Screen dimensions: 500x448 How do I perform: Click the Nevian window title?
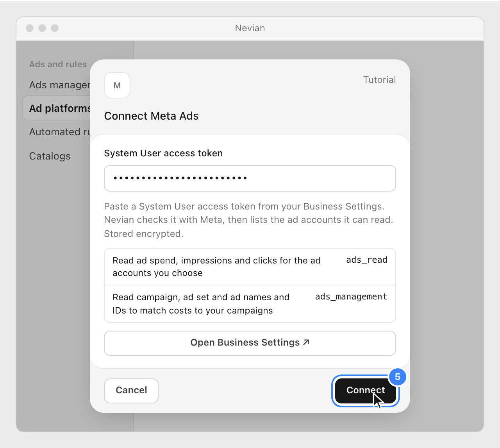(x=250, y=28)
